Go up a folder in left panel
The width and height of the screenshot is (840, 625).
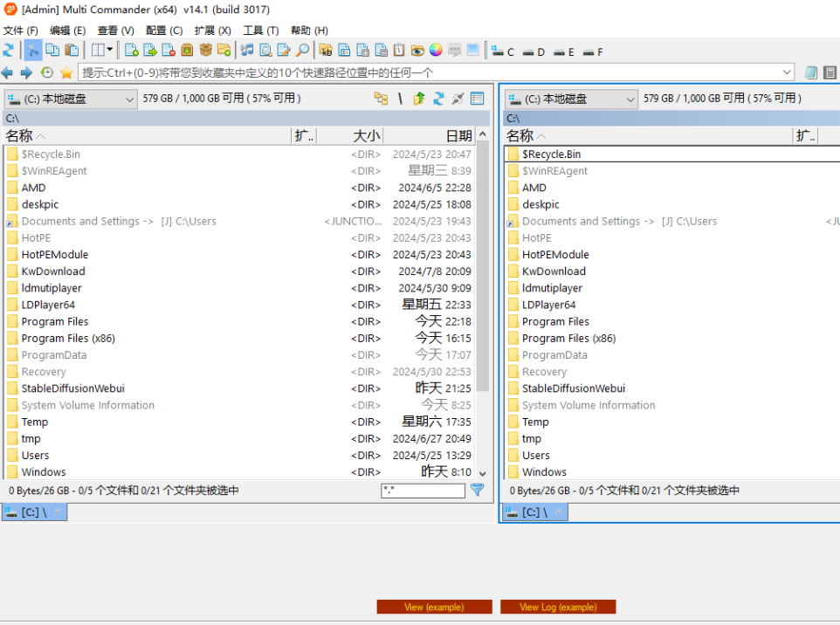[419, 99]
